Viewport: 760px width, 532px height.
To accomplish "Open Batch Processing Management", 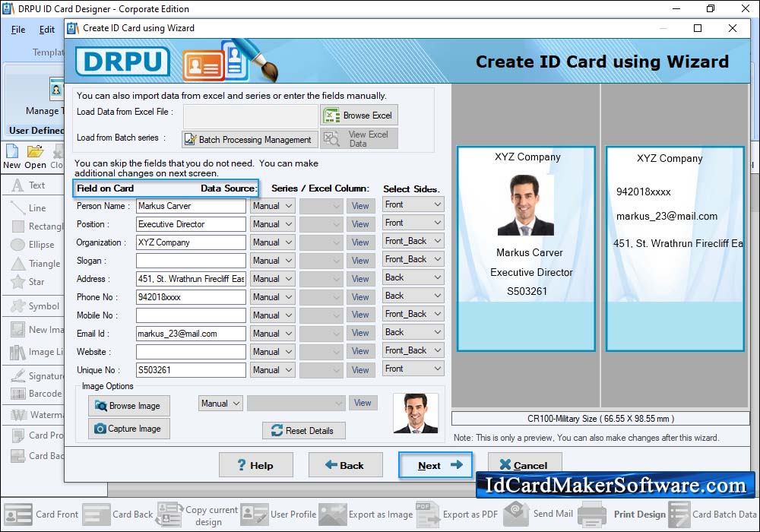I will click(250, 140).
